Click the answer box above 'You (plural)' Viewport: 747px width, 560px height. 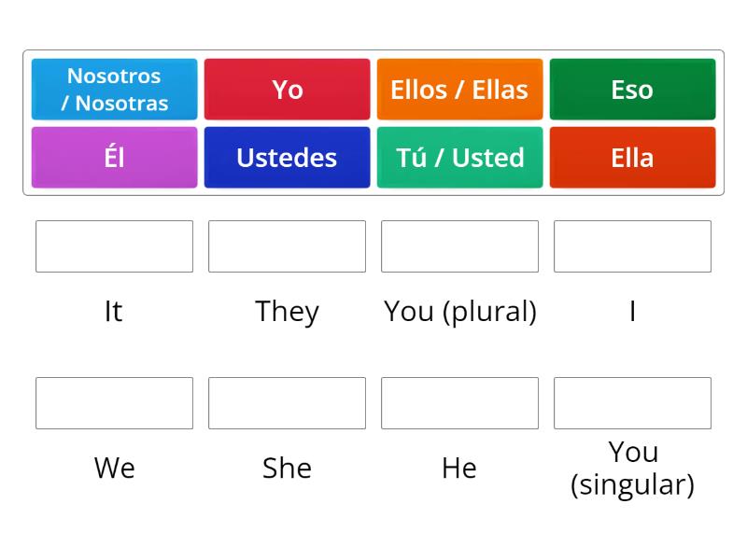point(459,246)
